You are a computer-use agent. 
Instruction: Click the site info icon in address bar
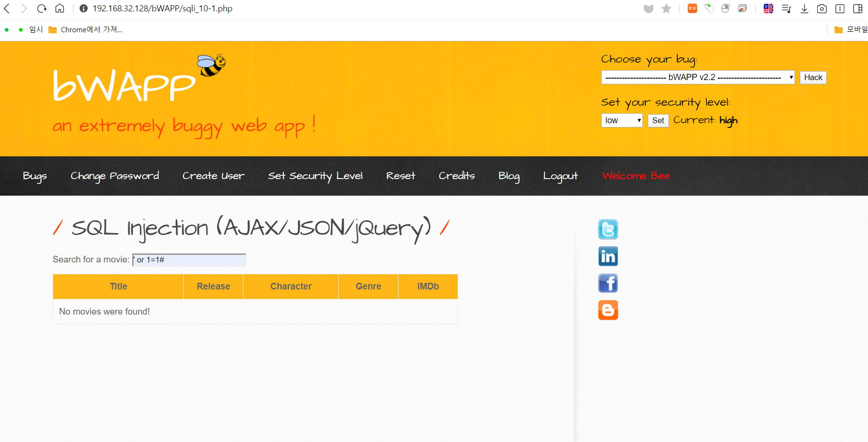pyautogui.click(x=83, y=9)
